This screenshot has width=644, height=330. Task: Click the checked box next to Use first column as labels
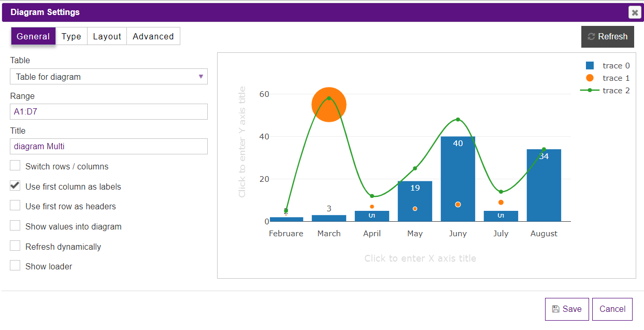(x=15, y=185)
